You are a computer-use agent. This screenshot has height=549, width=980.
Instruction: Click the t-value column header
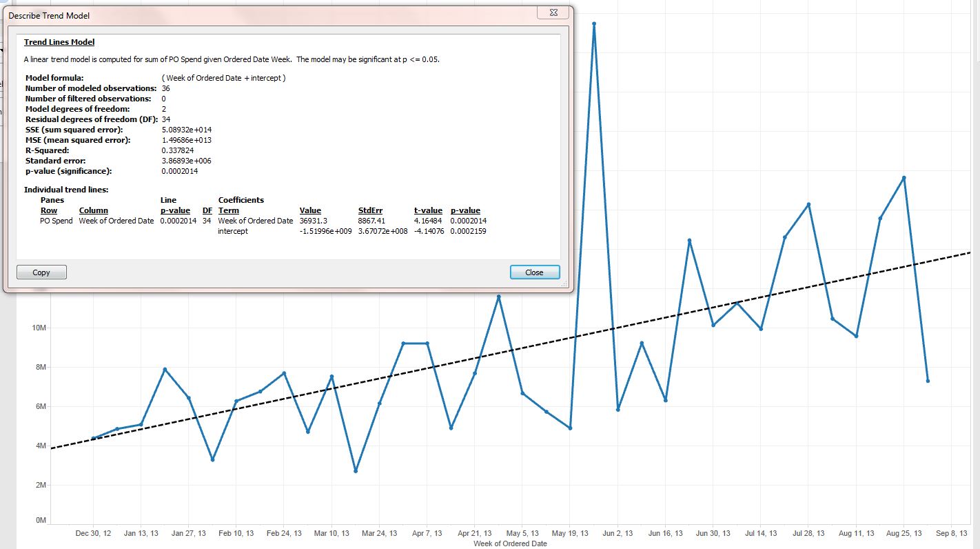coord(429,210)
